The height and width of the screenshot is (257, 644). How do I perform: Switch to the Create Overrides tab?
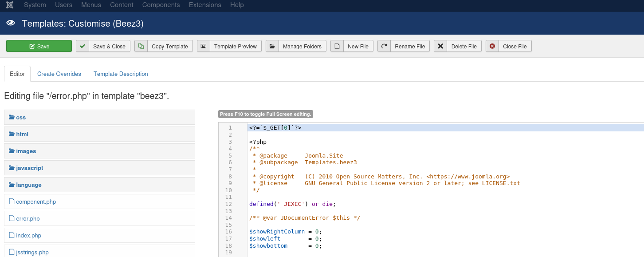pos(59,74)
